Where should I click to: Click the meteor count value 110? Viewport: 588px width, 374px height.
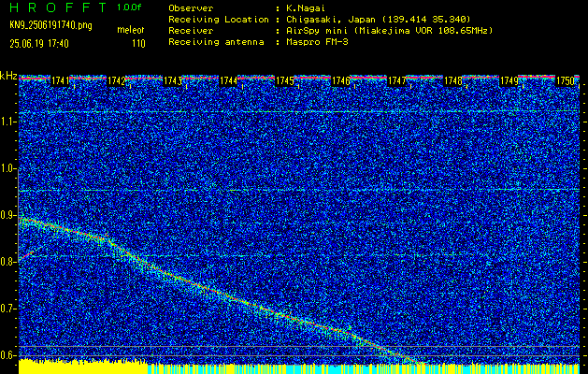(138, 44)
